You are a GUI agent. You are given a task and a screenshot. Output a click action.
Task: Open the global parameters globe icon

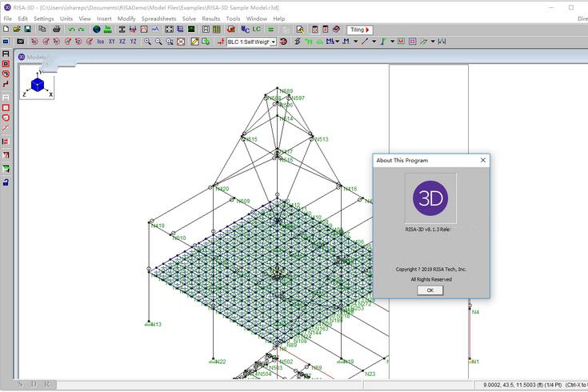click(97, 30)
